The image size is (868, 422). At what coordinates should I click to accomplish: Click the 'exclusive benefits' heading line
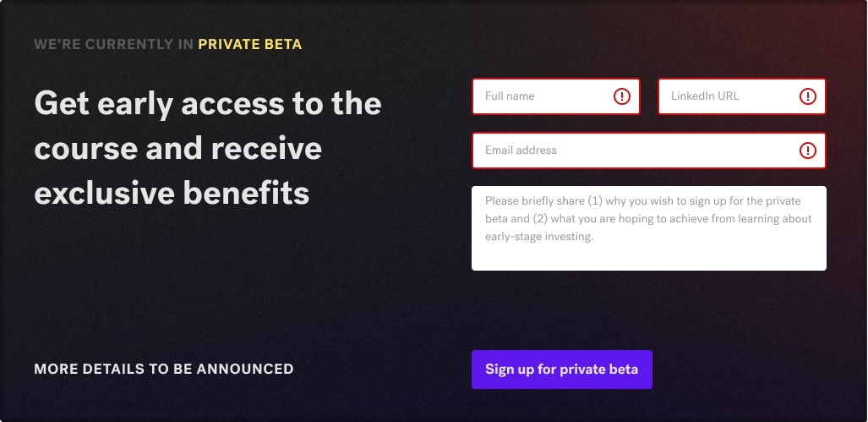172,194
